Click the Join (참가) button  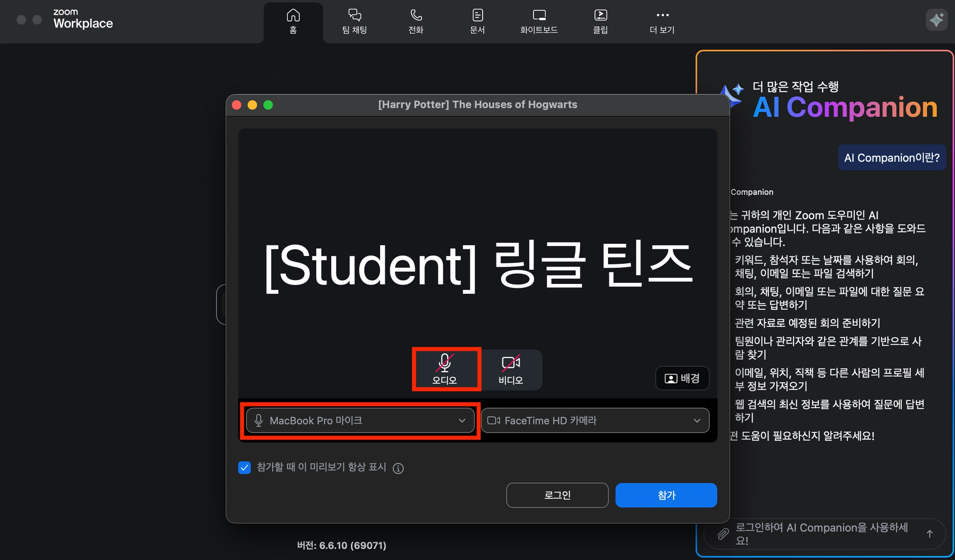pyautogui.click(x=666, y=495)
